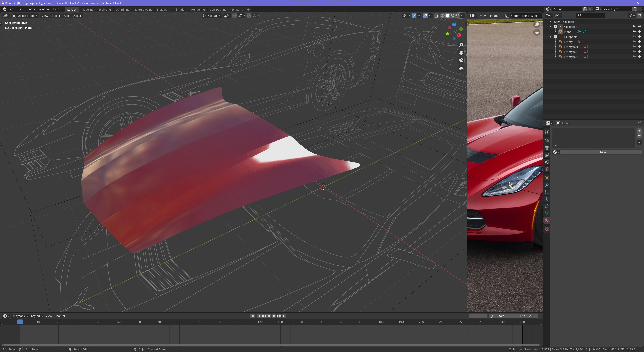Click the image editor pan hand gizmo
The width and height of the screenshot is (644, 352).
537,32
